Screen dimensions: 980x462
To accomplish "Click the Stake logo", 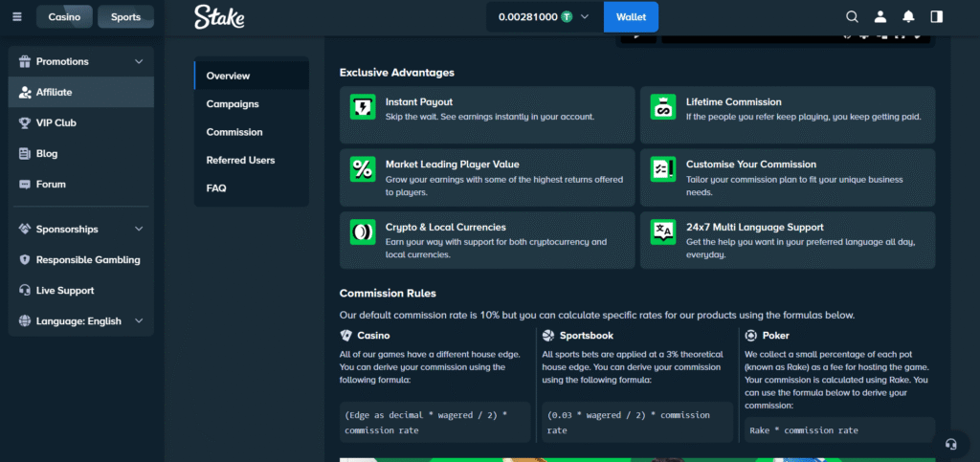I will [x=219, y=16].
